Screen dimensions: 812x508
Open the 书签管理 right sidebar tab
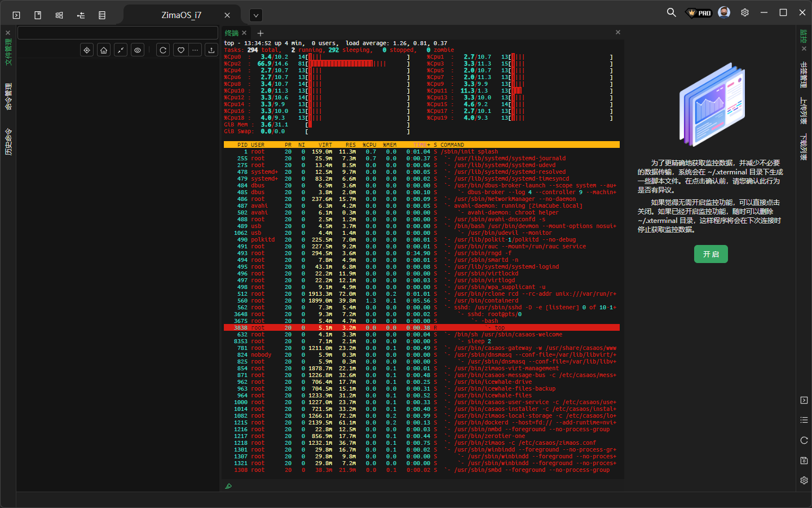(x=804, y=75)
